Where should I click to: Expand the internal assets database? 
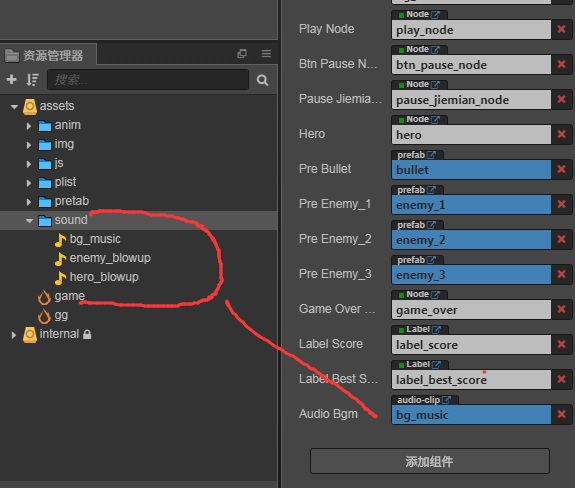(14, 335)
